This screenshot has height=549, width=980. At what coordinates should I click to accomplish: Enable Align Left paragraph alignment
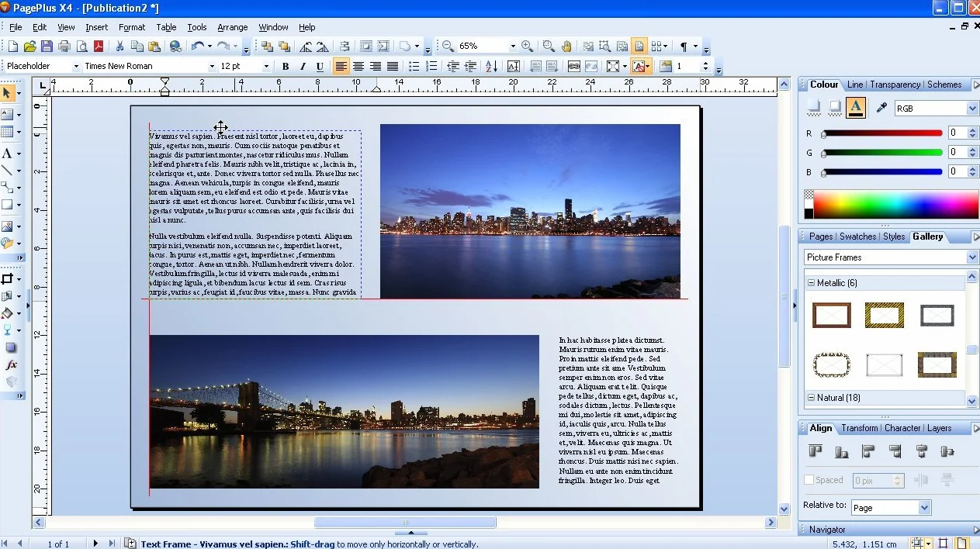341,67
